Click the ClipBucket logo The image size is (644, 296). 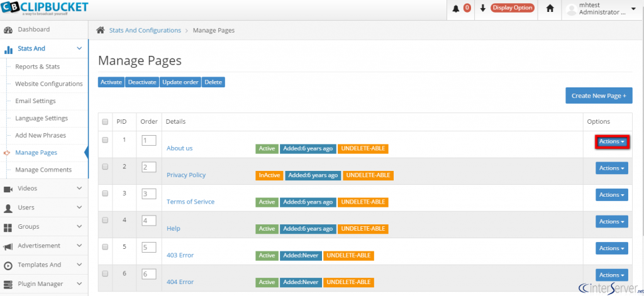45,8
